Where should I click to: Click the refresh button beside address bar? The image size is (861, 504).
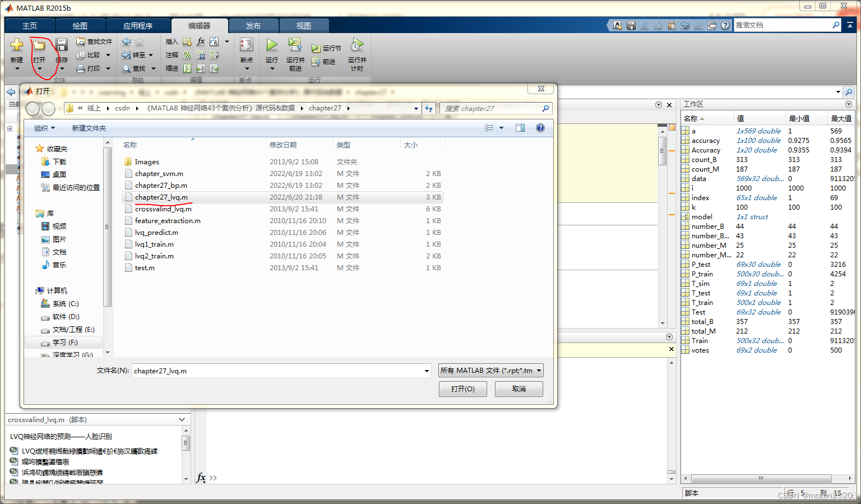point(429,108)
